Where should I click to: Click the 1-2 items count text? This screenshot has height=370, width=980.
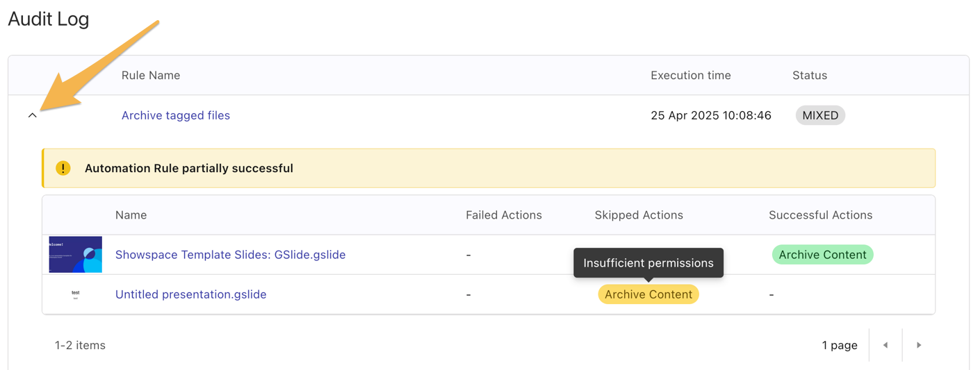coord(80,345)
